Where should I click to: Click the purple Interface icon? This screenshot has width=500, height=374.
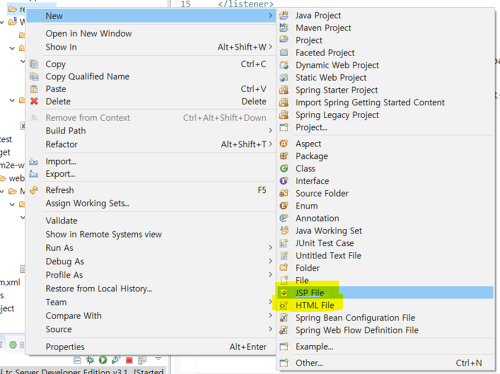(284, 181)
